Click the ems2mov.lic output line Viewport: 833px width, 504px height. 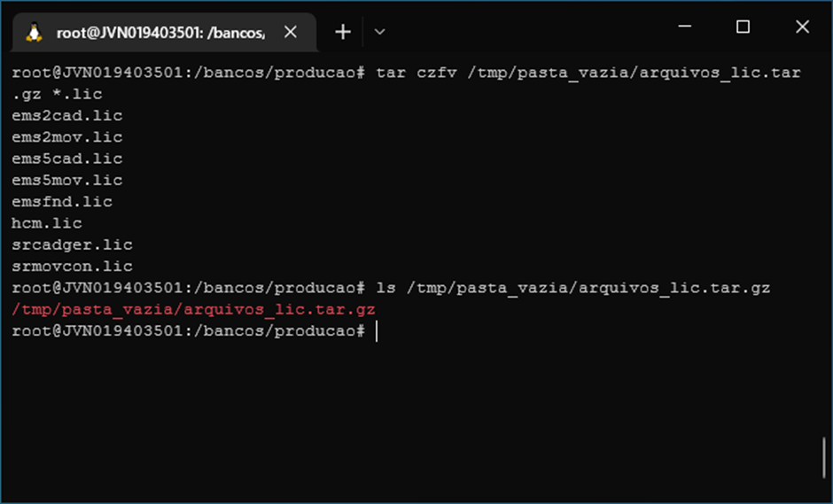click(x=67, y=137)
